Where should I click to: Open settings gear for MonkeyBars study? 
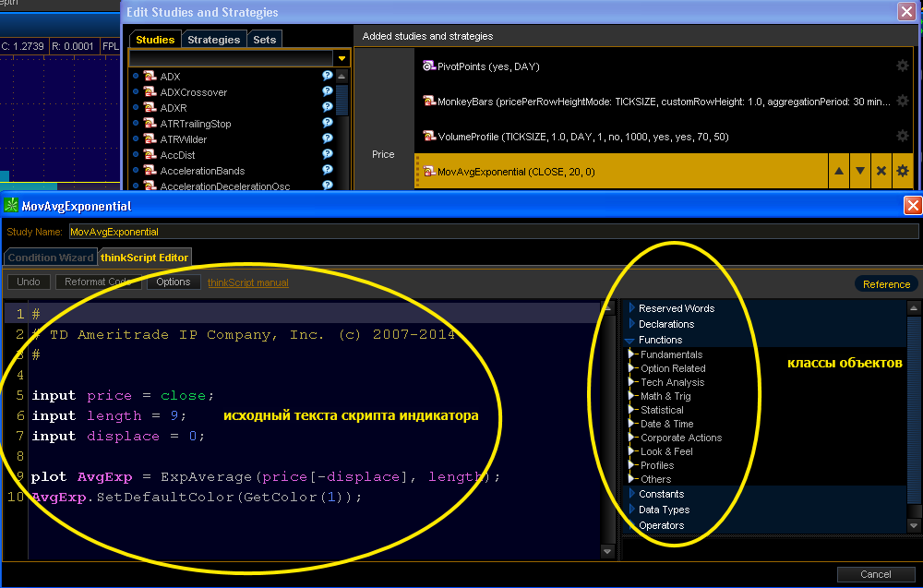click(903, 101)
